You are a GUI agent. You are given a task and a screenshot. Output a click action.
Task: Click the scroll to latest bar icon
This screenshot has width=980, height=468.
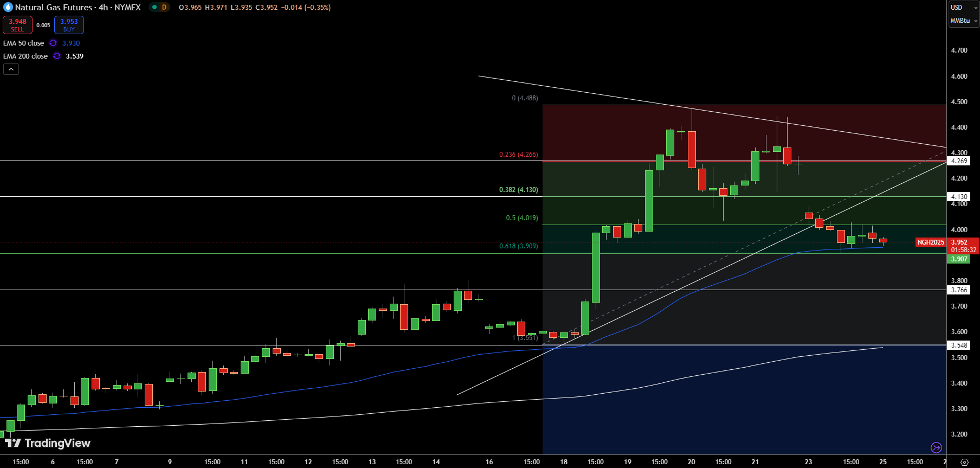[936, 447]
